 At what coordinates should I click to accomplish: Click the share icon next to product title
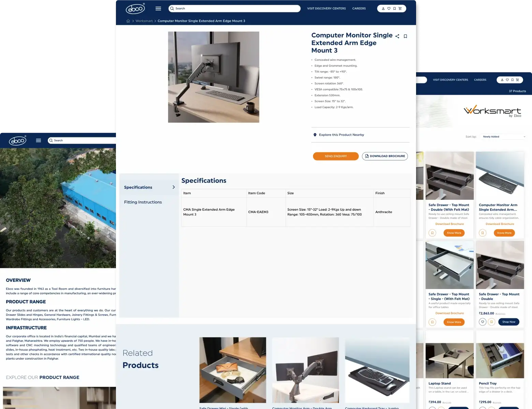[x=397, y=36]
